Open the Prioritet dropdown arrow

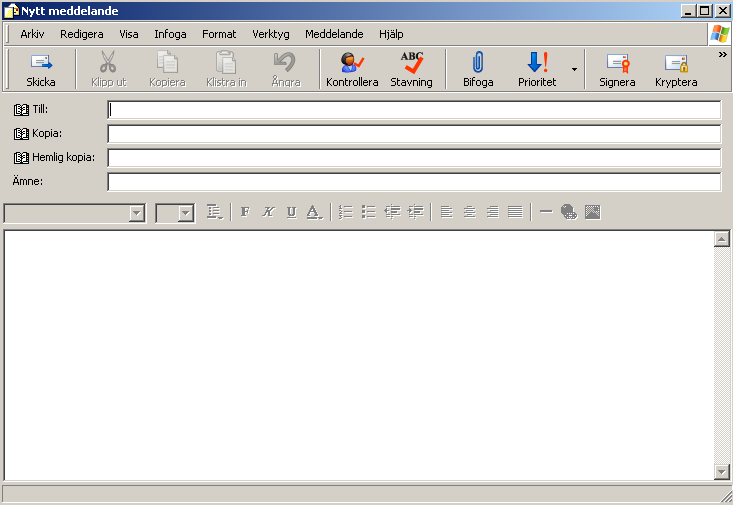pyautogui.click(x=574, y=69)
